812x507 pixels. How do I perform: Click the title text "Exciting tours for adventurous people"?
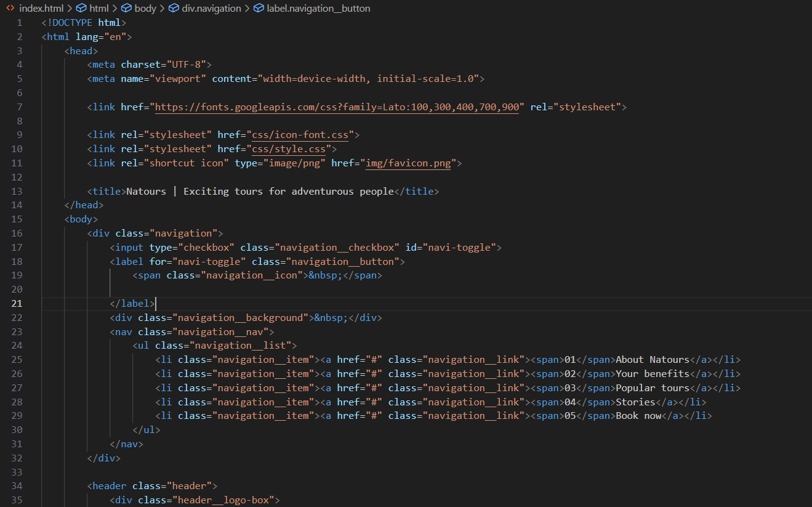(x=289, y=191)
